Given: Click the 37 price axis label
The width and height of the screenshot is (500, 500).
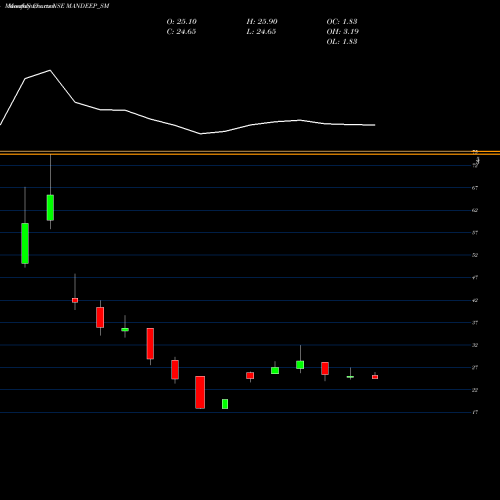Looking at the screenshot, I should pos(475,323).
